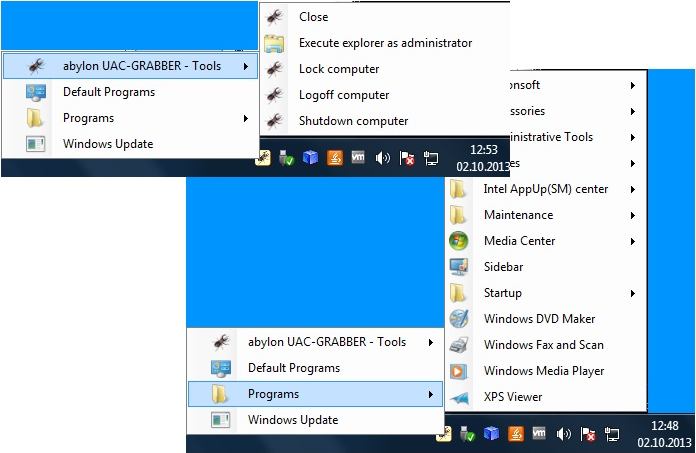Image resolution: width=696 pixels, height=453 pixels.
Task: Click the icon next to Execute explorer as administrator
Action: tap(274, 43)
